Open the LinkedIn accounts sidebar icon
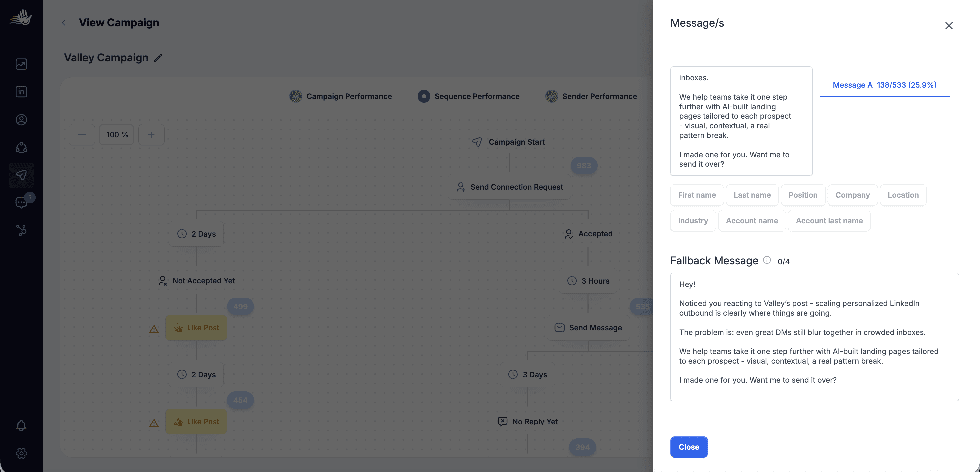 point(21,92)
